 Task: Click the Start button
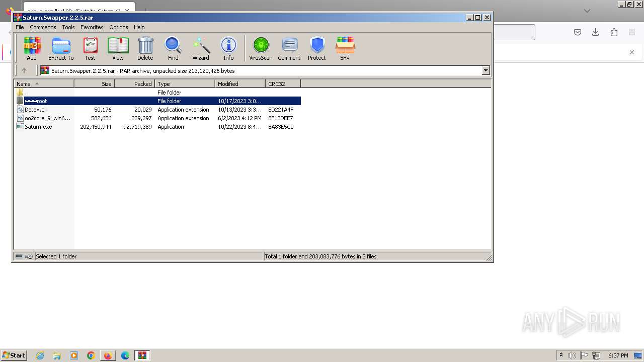click(x=14, y=355)
